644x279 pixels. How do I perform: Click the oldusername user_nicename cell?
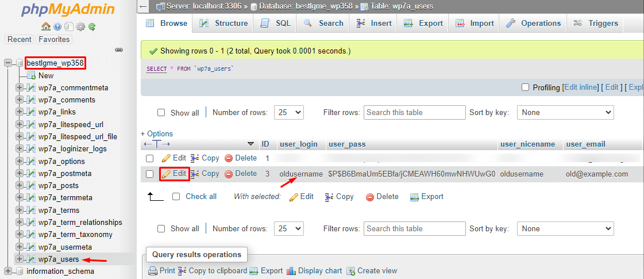coord(522,174)
